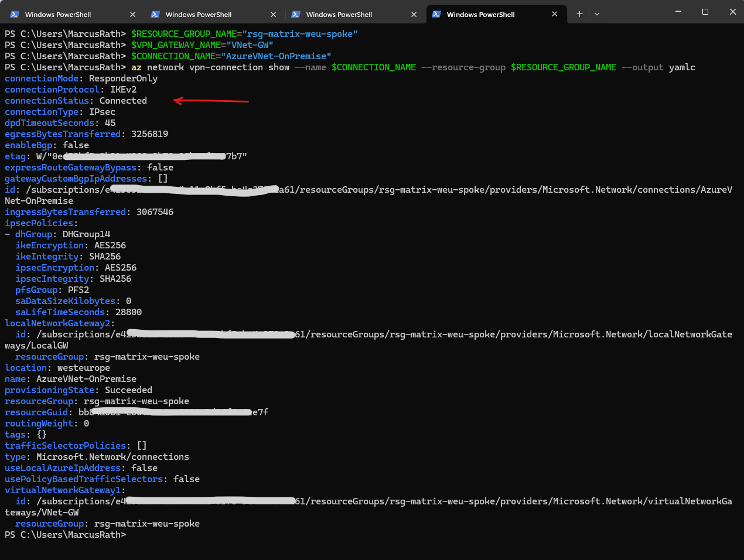Click the "3256819" egress bytes value

click(149, 134)
